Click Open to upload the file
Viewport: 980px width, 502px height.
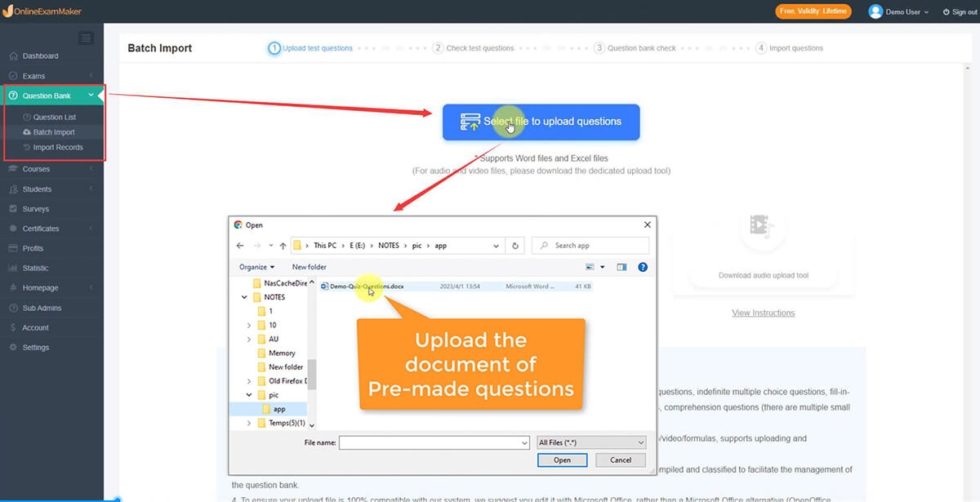click(x=562, y=460)
